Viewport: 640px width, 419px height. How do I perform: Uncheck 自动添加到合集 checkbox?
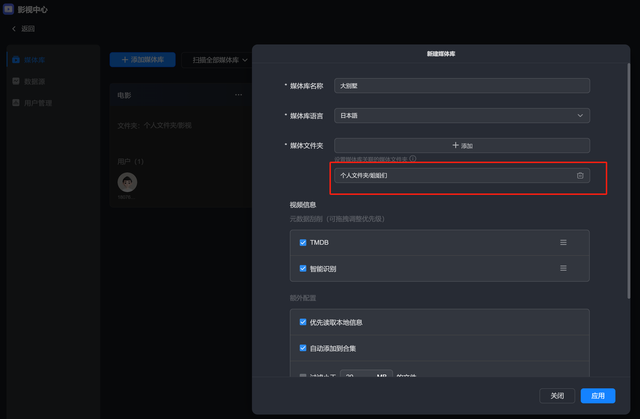click(303, 348)
